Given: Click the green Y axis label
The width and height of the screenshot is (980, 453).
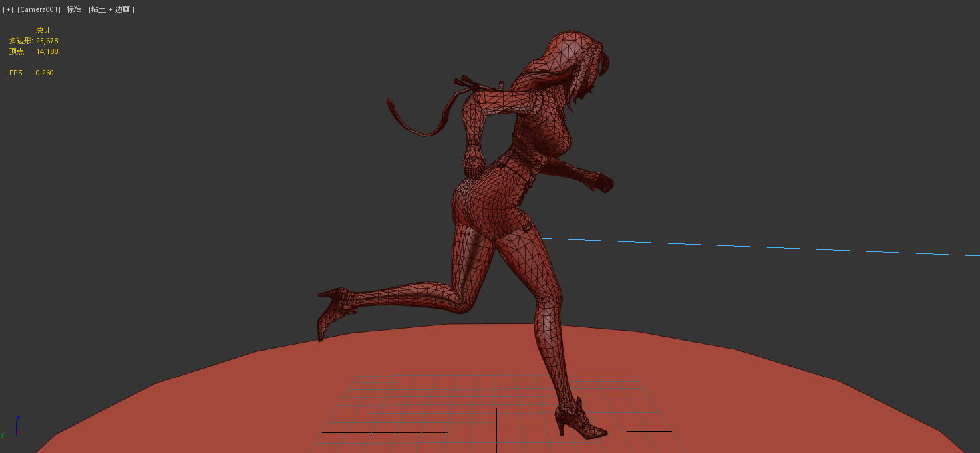Looking at the screenshot, I should point(3,435).
